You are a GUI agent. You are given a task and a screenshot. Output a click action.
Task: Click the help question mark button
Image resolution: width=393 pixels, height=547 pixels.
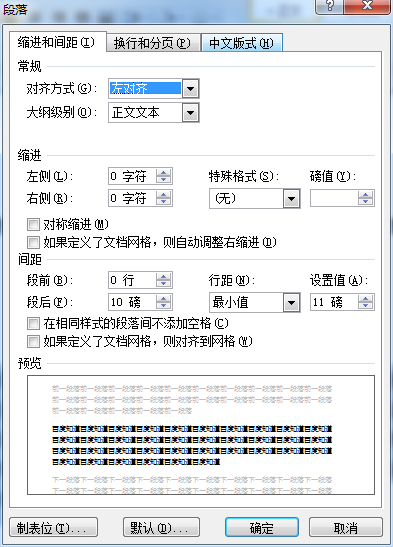coord(329,6)
